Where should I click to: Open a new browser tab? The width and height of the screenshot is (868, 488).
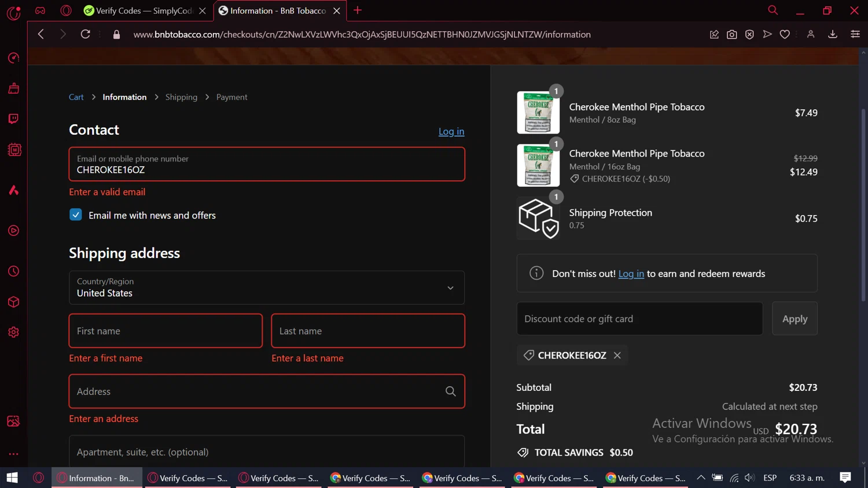click(x=358, y=10)
